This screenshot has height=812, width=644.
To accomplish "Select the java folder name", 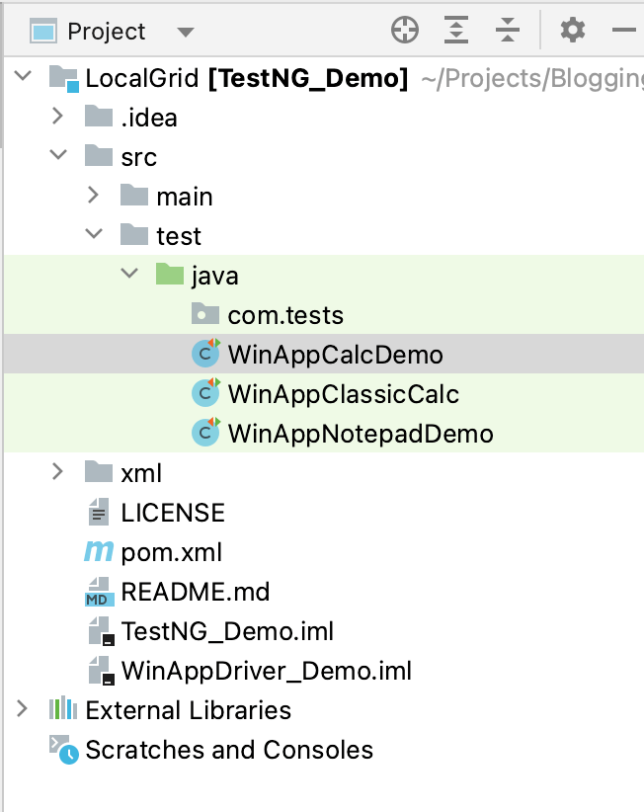I will coord(215,276).
